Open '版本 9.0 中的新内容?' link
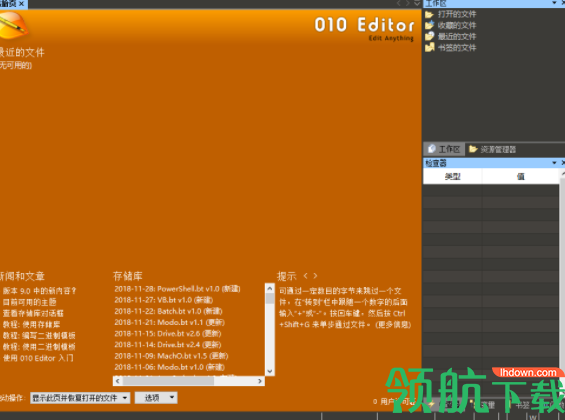This screenshot has height=420, width=565. pos(40,291)
